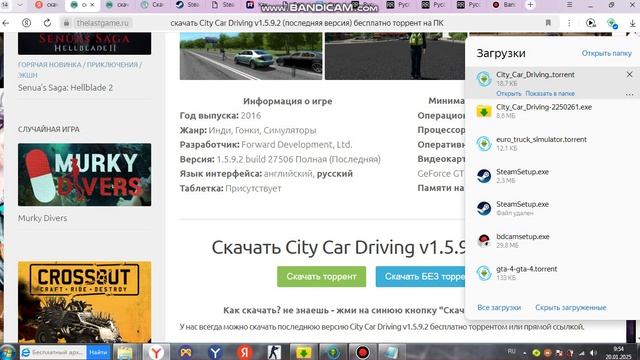Switch to the Bandicam tab
Viewport: 640px width, 360px height.
click(x=505, y=5)
